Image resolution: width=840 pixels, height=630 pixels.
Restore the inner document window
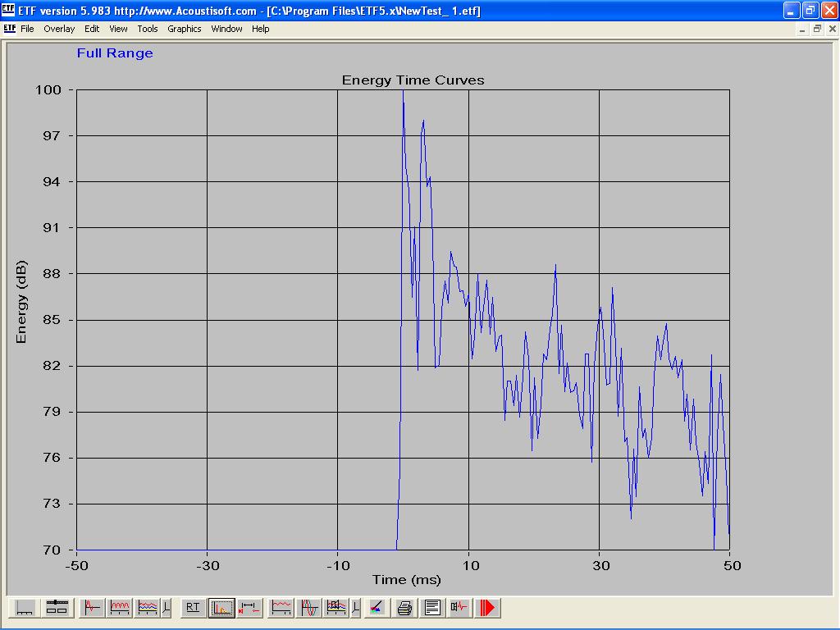(x=817, y=29)
